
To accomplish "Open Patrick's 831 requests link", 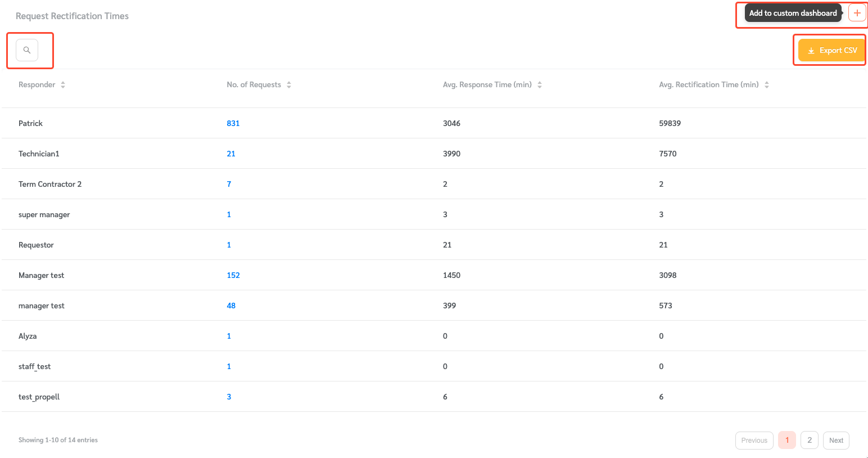I will point(233,123).
